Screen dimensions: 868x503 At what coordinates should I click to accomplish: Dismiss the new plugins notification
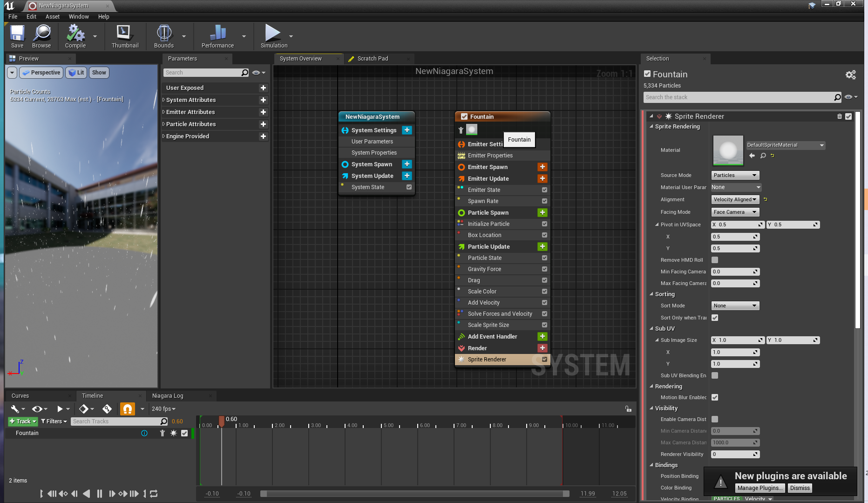[800, 488]
